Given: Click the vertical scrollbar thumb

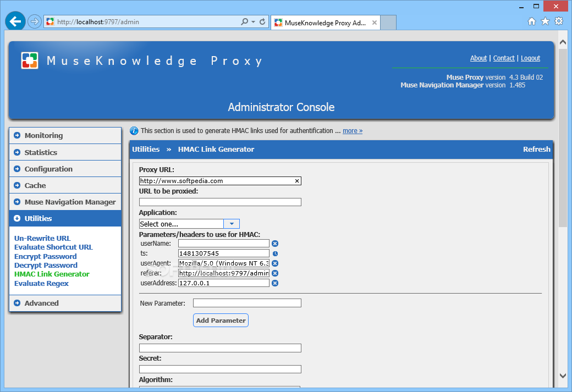Looking at the screenshot, I should [x=563, y=137].
